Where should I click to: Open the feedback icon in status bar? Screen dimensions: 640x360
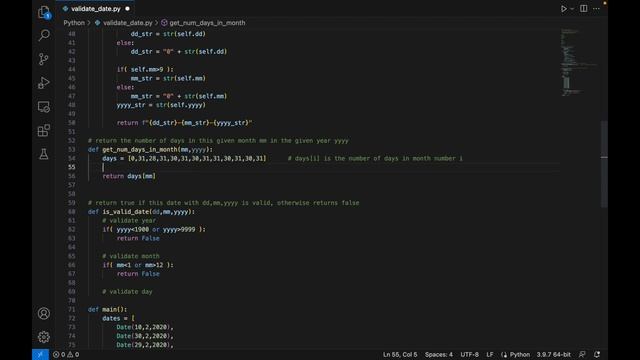coord(582,354)
